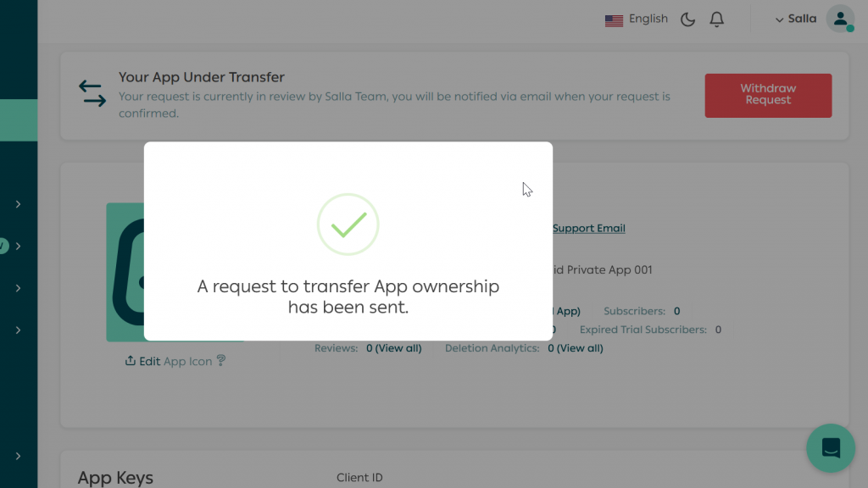
Task: Open the Support Email link
Action: click(x=588, y=228)
